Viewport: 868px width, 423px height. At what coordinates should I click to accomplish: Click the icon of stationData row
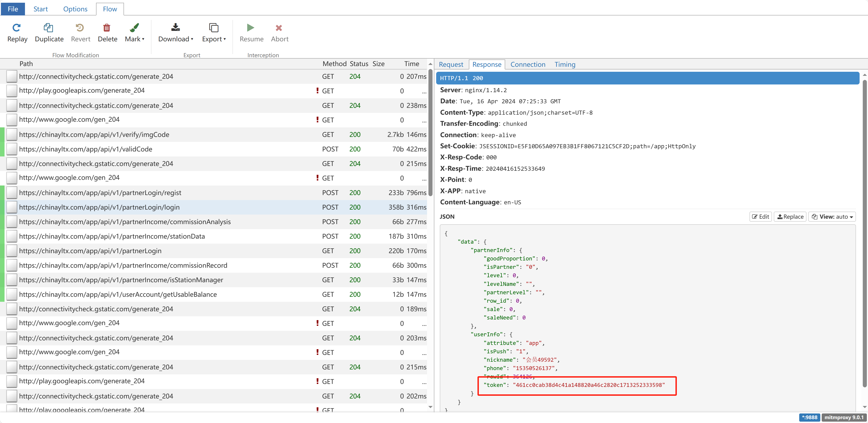coord(12,236)
